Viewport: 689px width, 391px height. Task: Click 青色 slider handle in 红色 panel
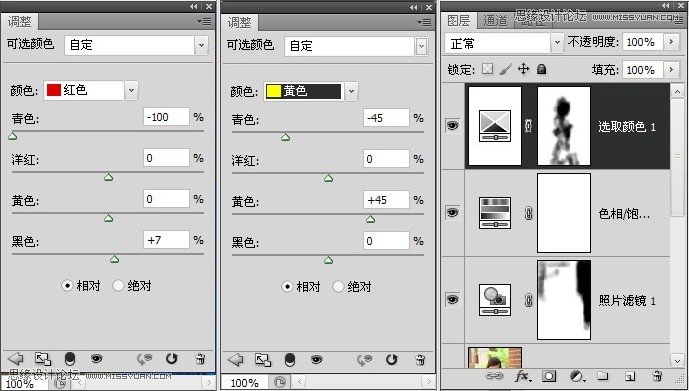pyautogui.click(x=13, y=136)
